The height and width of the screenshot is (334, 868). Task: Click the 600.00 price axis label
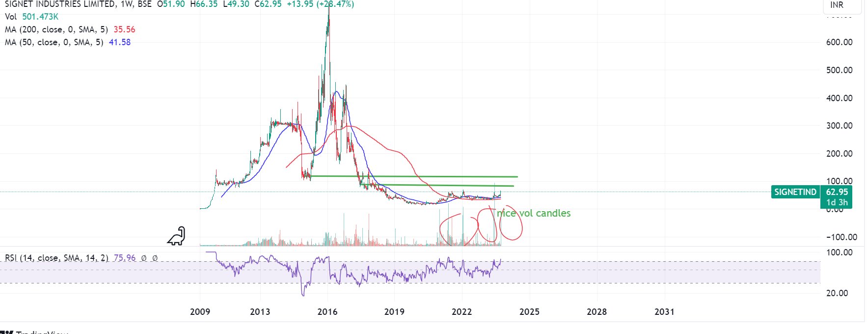(x=839, y=42)
